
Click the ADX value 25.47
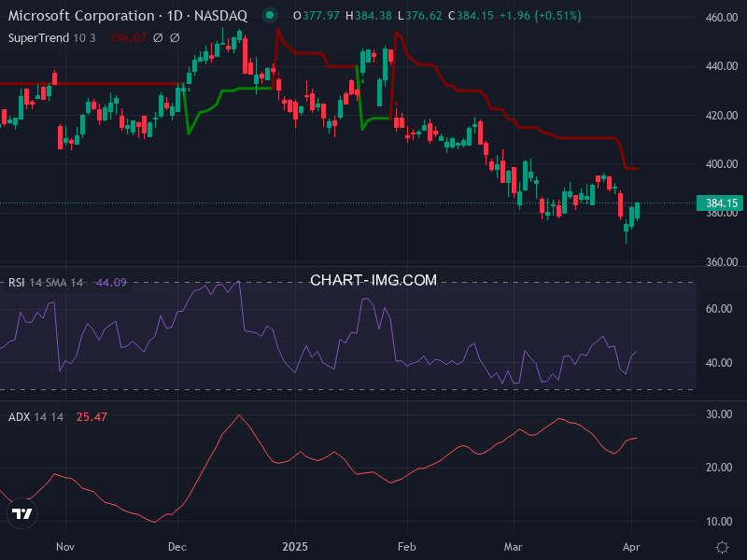coord(92,416)
